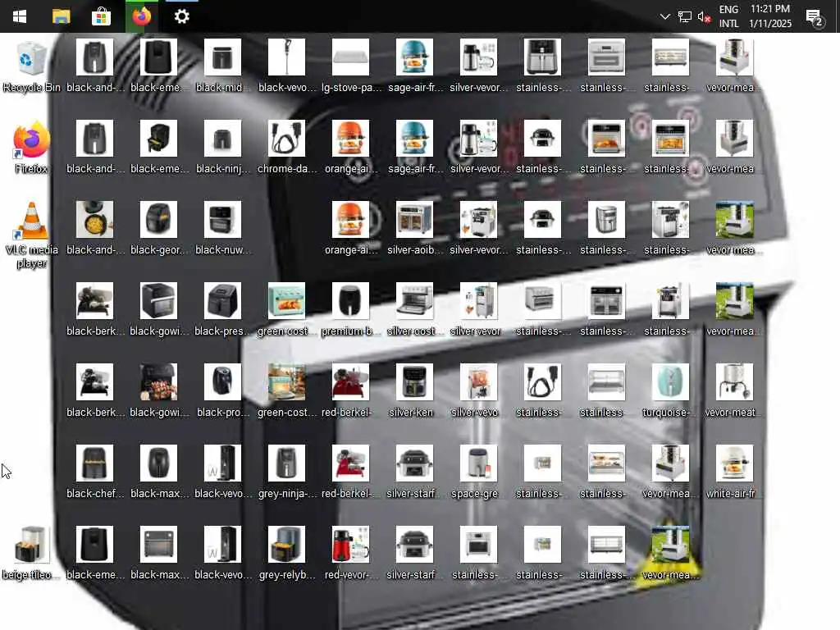Select the black-pro image file

(222, 391)
